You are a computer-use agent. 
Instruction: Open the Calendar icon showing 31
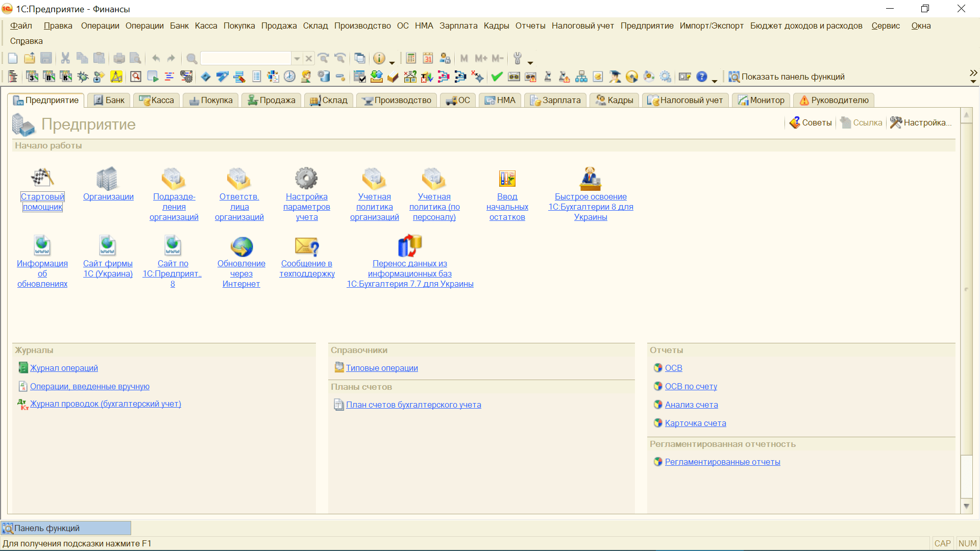click(x=428, y=58)
